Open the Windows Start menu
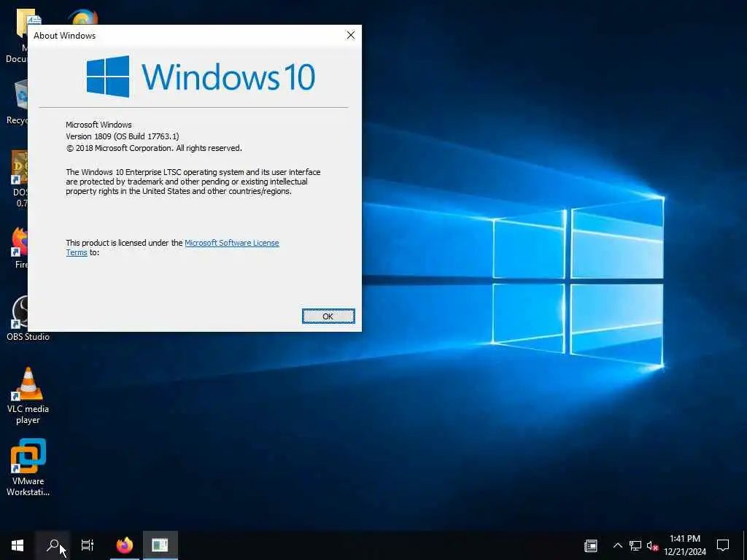747x560 pixels. [x=18, y=545]
